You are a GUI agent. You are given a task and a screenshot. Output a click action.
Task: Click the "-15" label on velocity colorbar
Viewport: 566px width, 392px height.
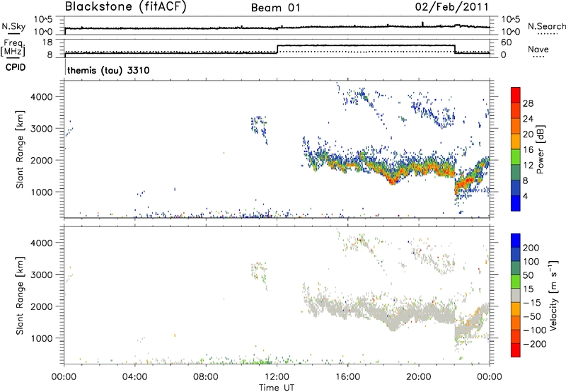[x=531, y=303]
